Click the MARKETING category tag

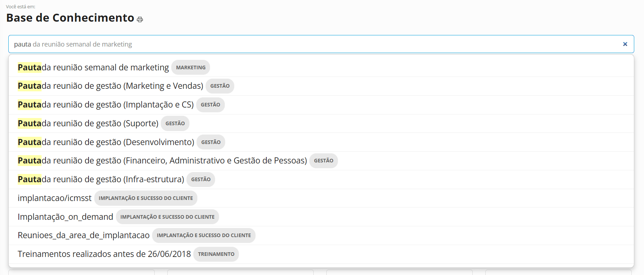(190, 67)
